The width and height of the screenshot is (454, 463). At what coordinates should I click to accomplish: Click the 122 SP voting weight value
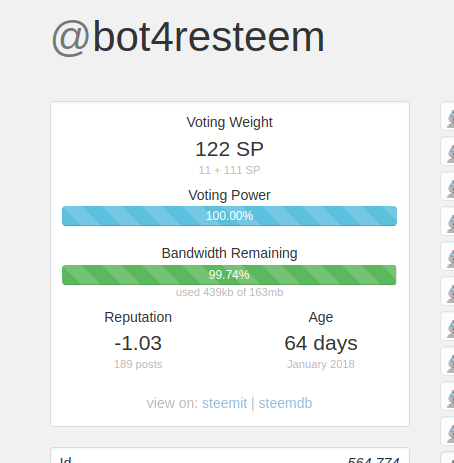coord(229,149)
